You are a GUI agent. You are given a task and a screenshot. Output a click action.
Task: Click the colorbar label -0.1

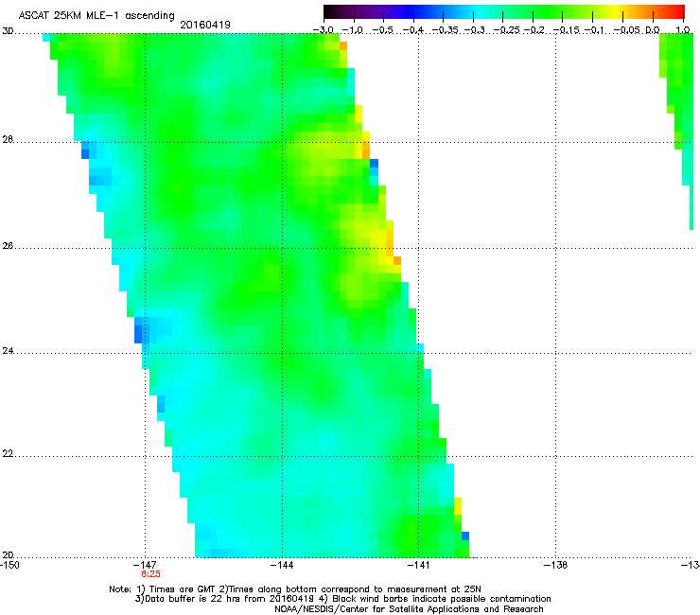tap(594, 30)
